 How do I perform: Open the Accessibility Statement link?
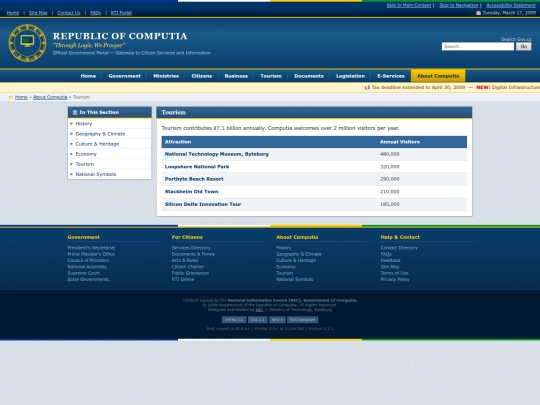coord(511,5)
